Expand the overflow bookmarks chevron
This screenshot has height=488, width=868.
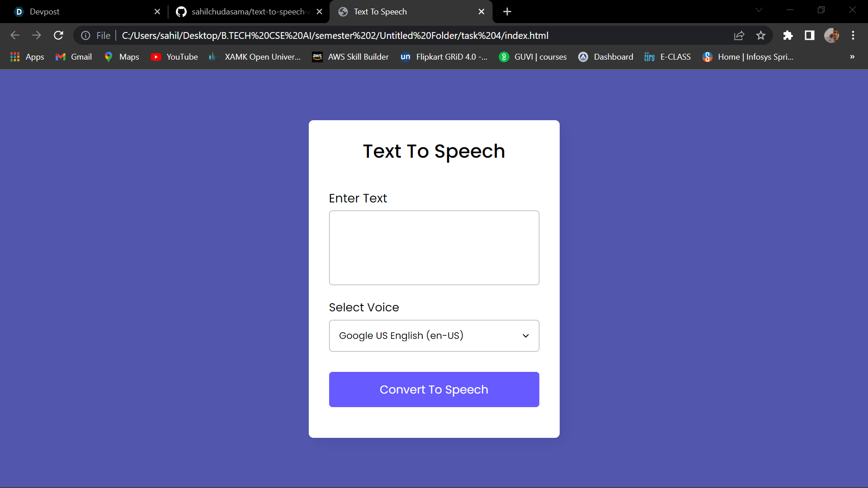tap(852, 56)
